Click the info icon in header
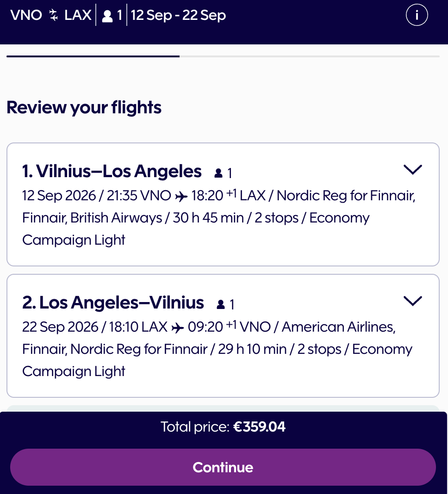This screenshot has height=494, width=448. pyautogui.click(x=417, y=15)
